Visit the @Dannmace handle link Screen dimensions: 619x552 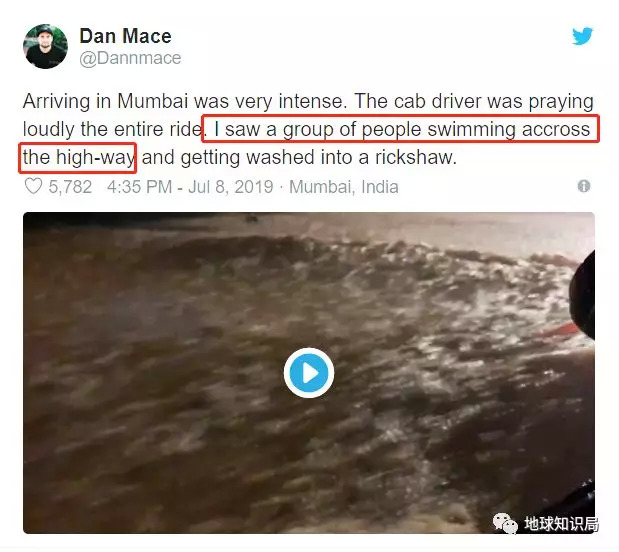pos(130,58)
